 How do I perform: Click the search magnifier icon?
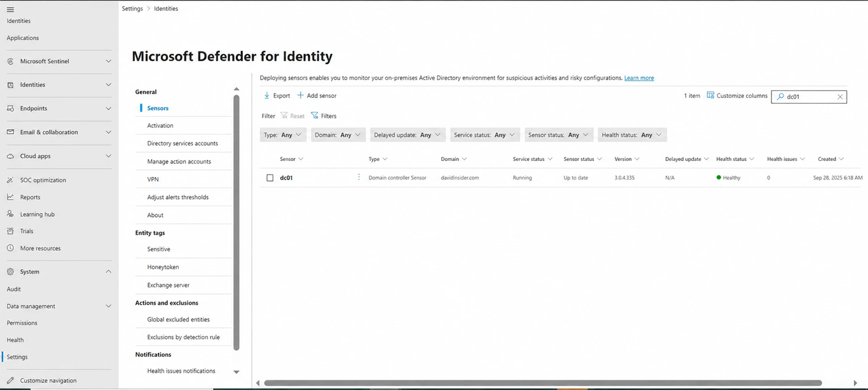click(780, 97)
